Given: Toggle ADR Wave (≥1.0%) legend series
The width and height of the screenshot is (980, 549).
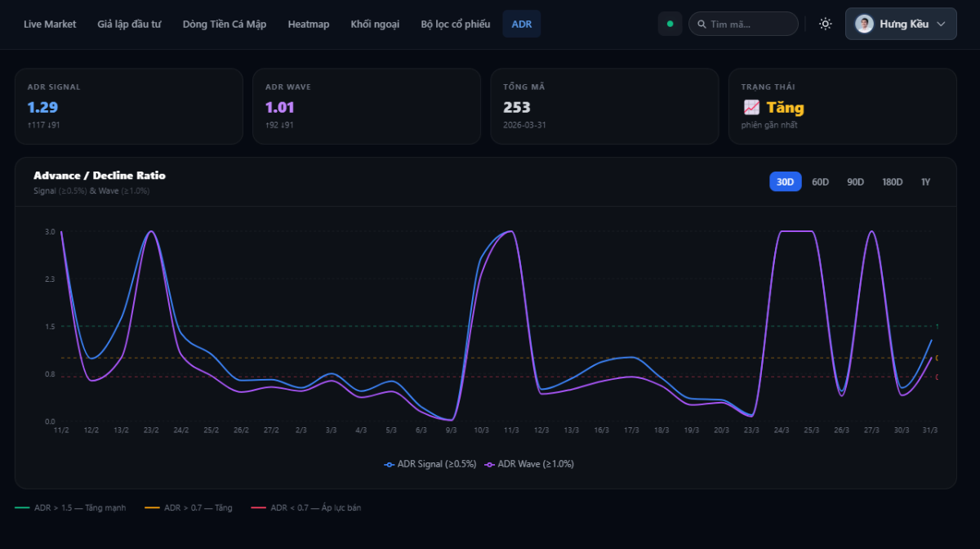Looking at the screenshot, I should [x=529, y=464].
